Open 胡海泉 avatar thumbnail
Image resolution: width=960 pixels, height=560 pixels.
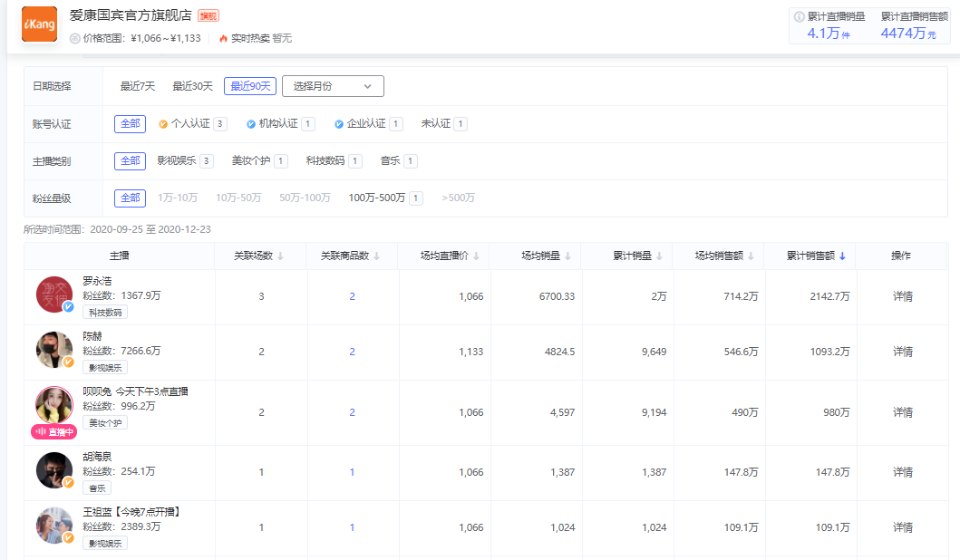(x=53, y=470)
